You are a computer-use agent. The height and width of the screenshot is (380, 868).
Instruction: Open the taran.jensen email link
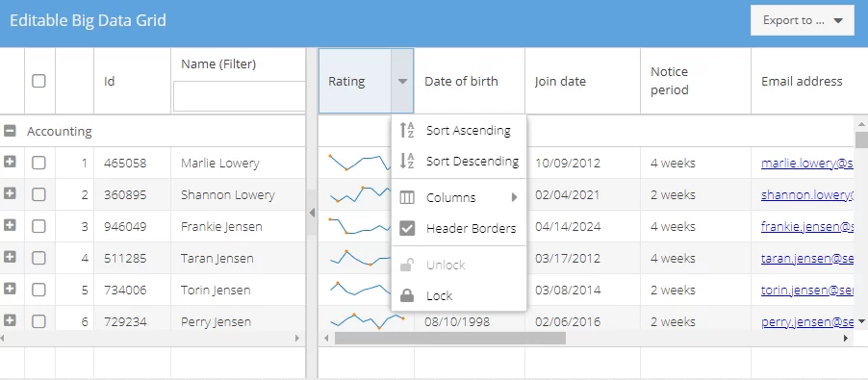pos(807,259)
